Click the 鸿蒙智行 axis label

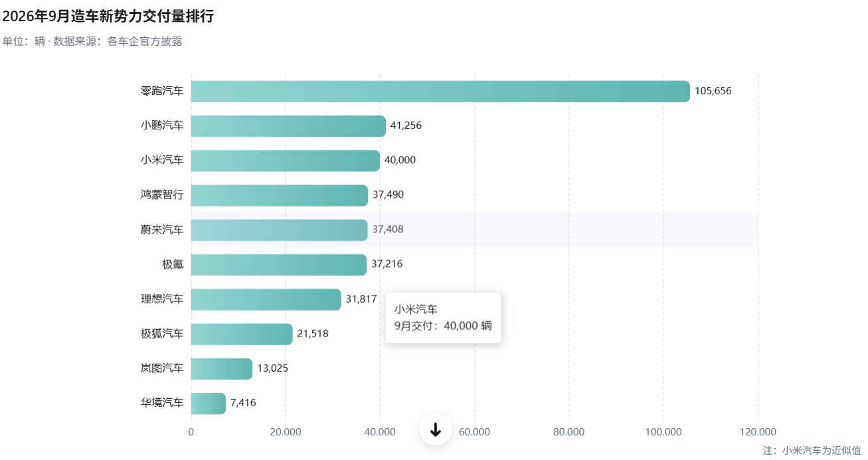[x=162, y=195]
